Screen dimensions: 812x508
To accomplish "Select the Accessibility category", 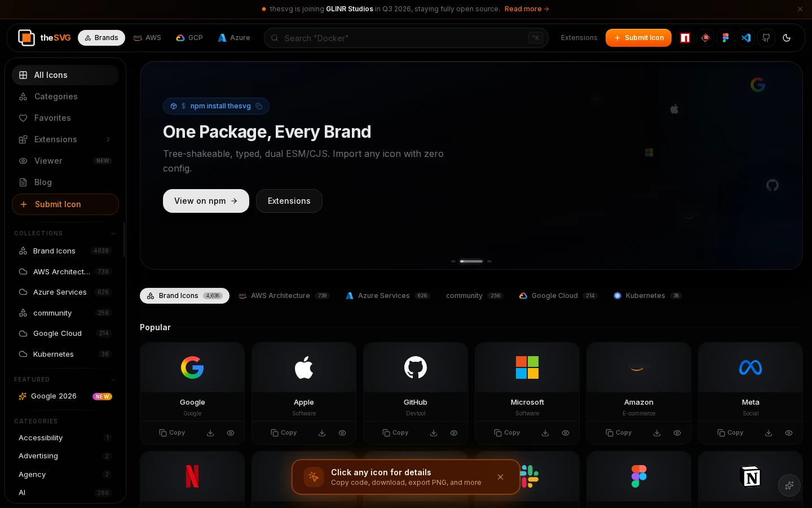I will (65, 438).
